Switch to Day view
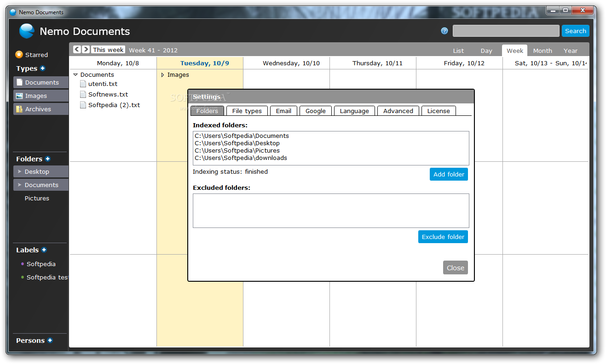The width and height of the screenshot is (606, 364). click(x=486, y=51)
